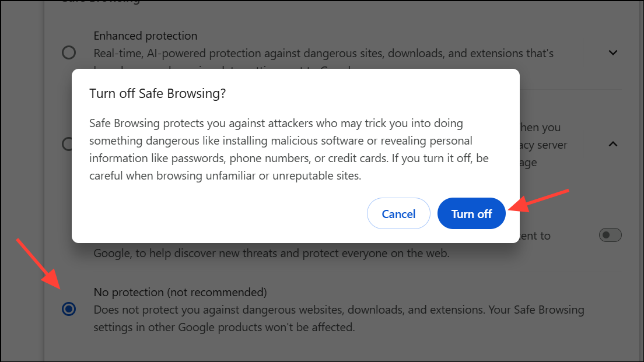Click the 'discover new threats' description line
Image resolution: width=644 pixels, height=362 pixels.
coord(272,254)
